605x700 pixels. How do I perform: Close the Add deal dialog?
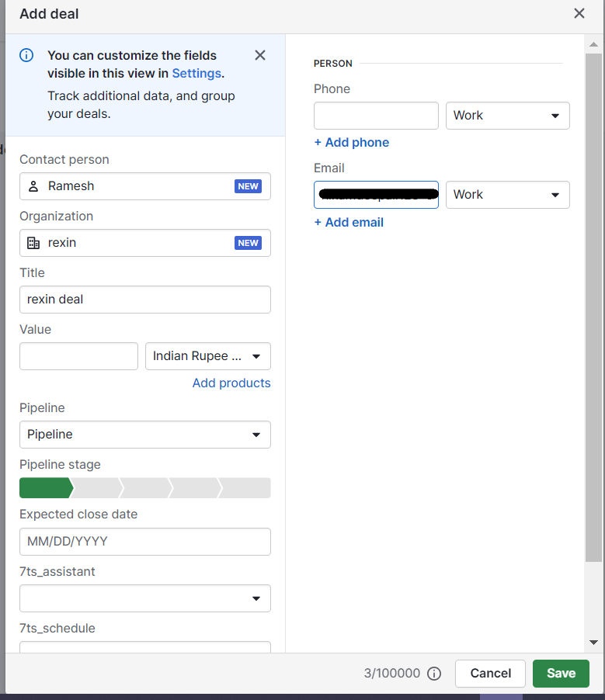point(579,13)
